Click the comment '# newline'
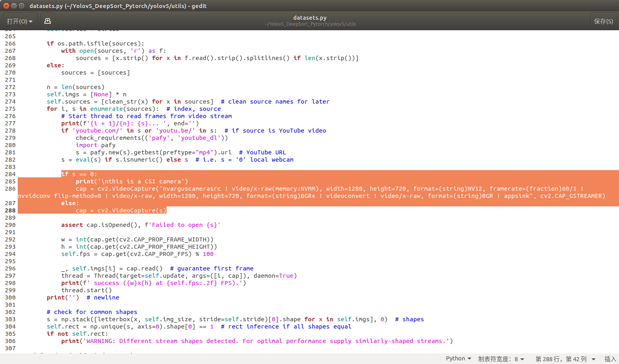 click(x=103, y=297)
